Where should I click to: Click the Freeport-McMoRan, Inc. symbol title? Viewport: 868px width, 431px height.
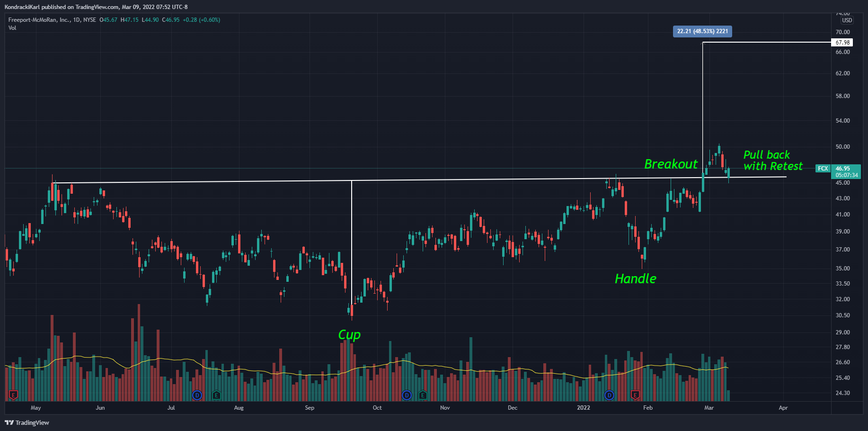coord(39,20)
